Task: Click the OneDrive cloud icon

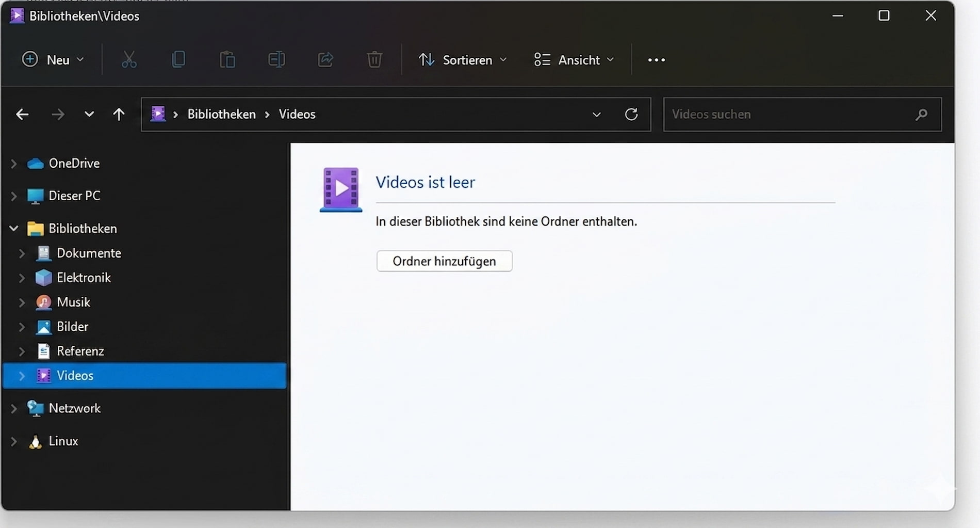Action: (35, 164)
